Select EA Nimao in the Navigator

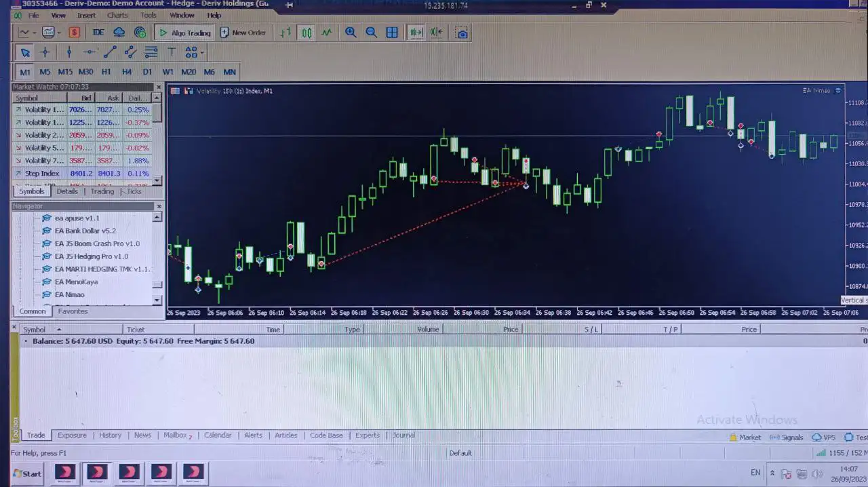(69, 294)
